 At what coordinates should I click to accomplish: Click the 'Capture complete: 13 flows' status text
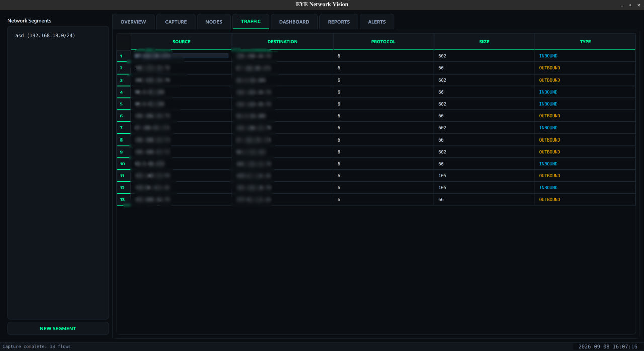[x=37, y=346]
